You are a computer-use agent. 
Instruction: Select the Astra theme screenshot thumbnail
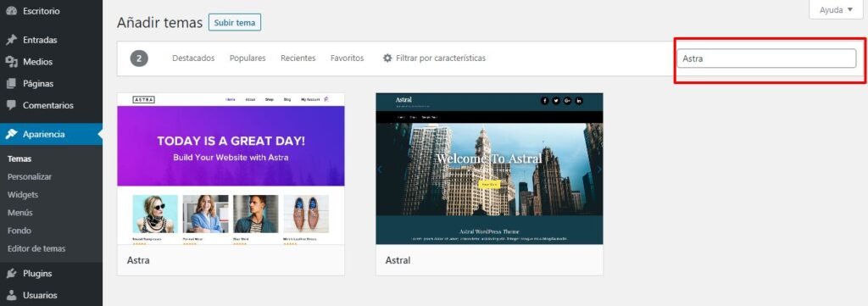(231, 169)
